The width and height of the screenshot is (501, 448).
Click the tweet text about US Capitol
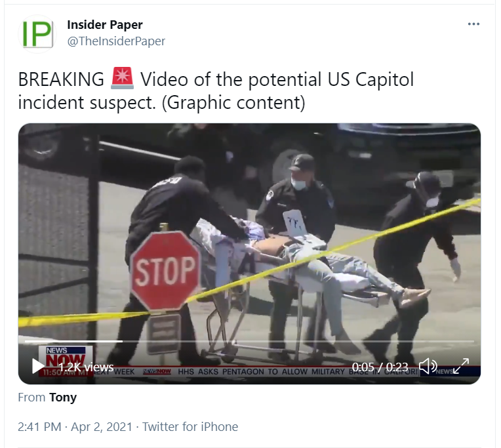pyautogui.click(x=216, y=91)
